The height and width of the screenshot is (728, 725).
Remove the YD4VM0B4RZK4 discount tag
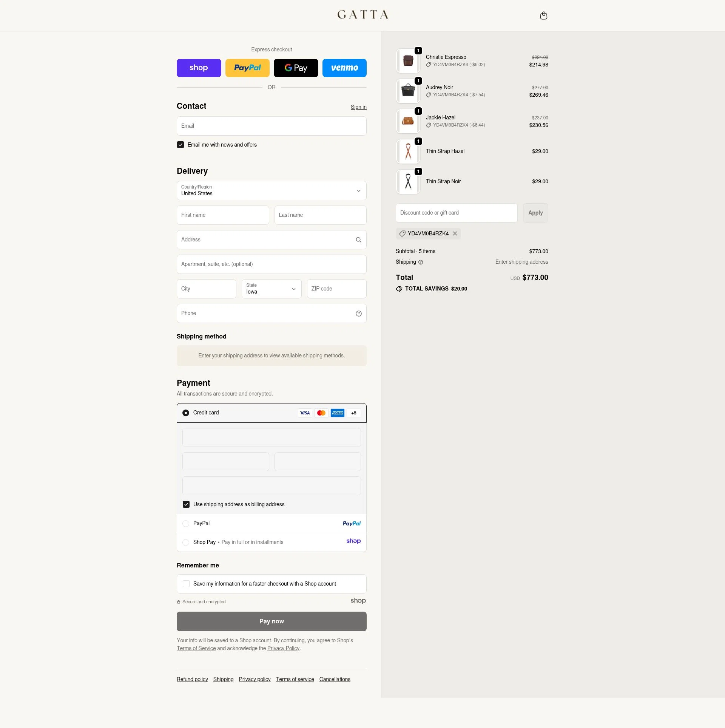[x=455, y=233]
